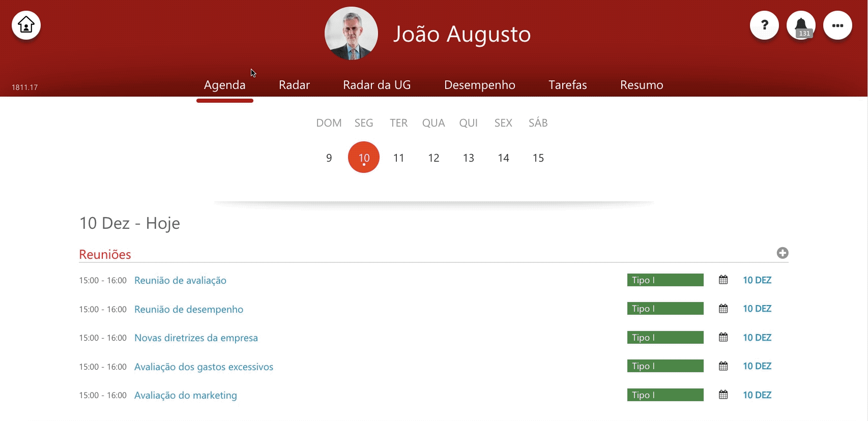
Task: Click calendar icon for Novas diretrizes da empresa
Action: 723,337
